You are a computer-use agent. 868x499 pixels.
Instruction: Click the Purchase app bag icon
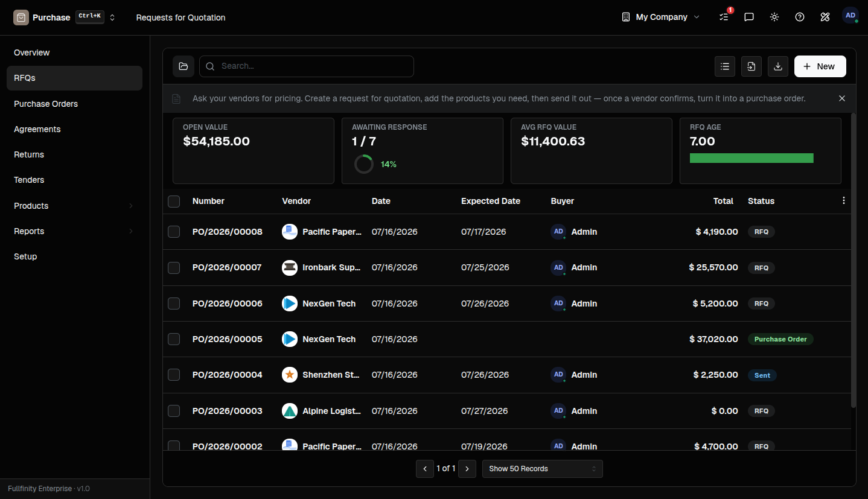coord(21,17)
